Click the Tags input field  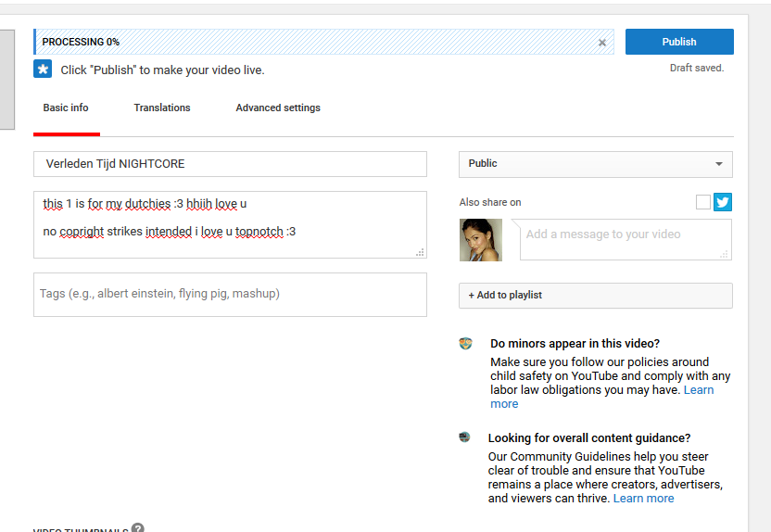pyautogui.click(x=230, y=294)
